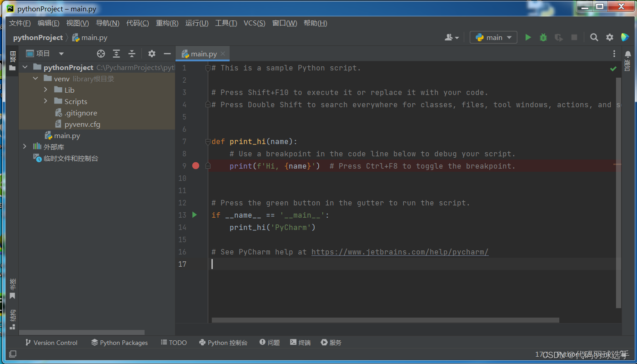Fold the print_hi function at line 7

[208, 142]
